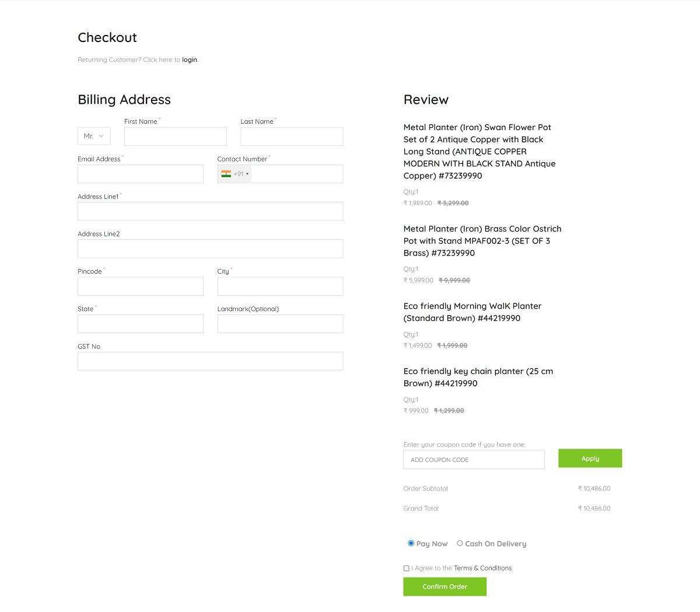The width and height of the screenshot is (700, 612).
Task: Select the Pay Now payment option
Action: click(x=411, y=543)
